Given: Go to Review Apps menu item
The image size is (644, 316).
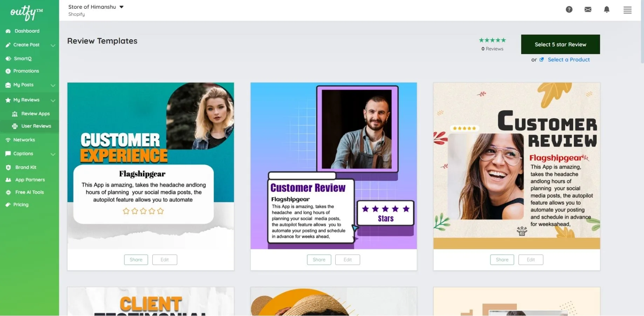Looking at the screenshot, I should [35, 114].
